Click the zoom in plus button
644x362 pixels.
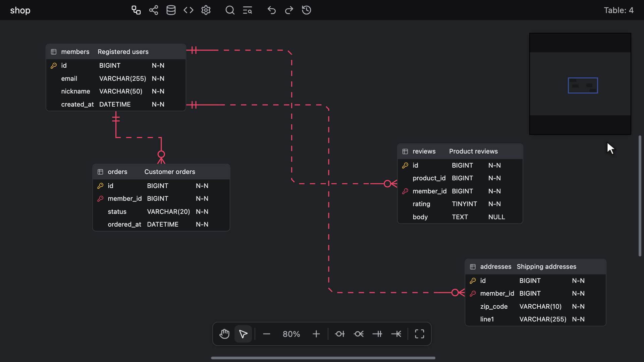click(316, 334)
